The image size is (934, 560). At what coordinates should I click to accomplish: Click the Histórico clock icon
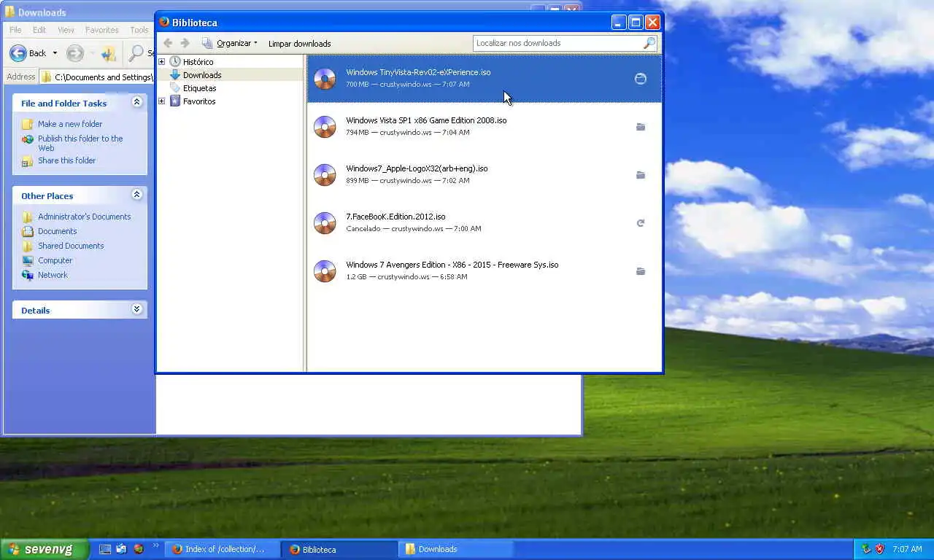175,62
